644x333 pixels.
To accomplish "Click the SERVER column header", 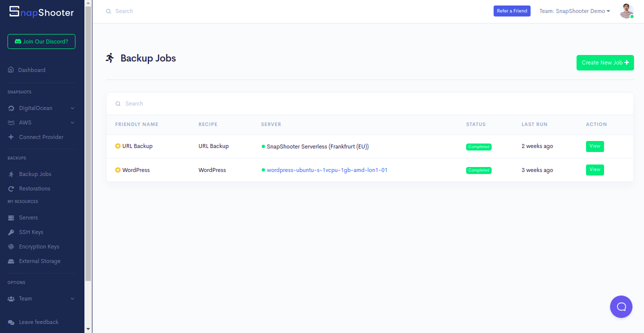I will point(271,124).
